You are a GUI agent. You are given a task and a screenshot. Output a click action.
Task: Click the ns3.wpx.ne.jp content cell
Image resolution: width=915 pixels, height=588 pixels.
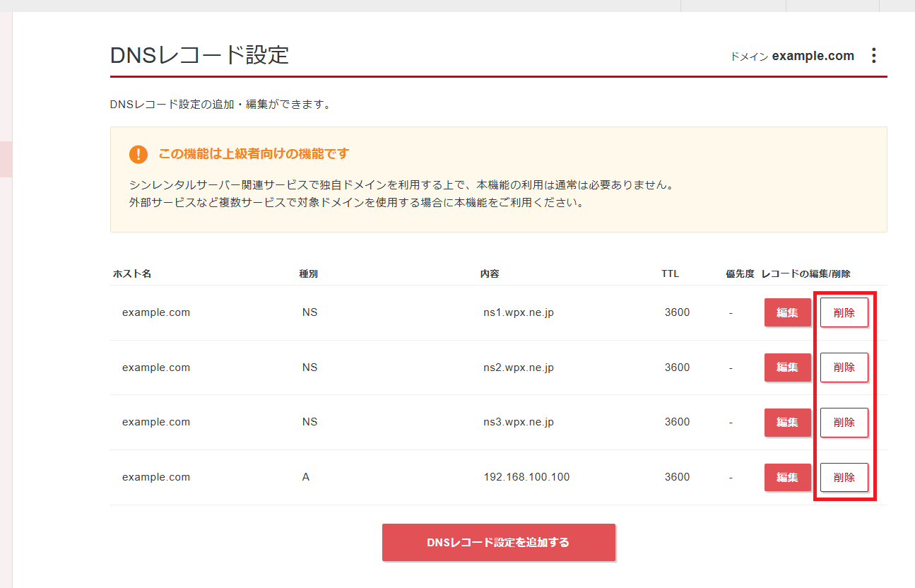click(x=519, y=422)
